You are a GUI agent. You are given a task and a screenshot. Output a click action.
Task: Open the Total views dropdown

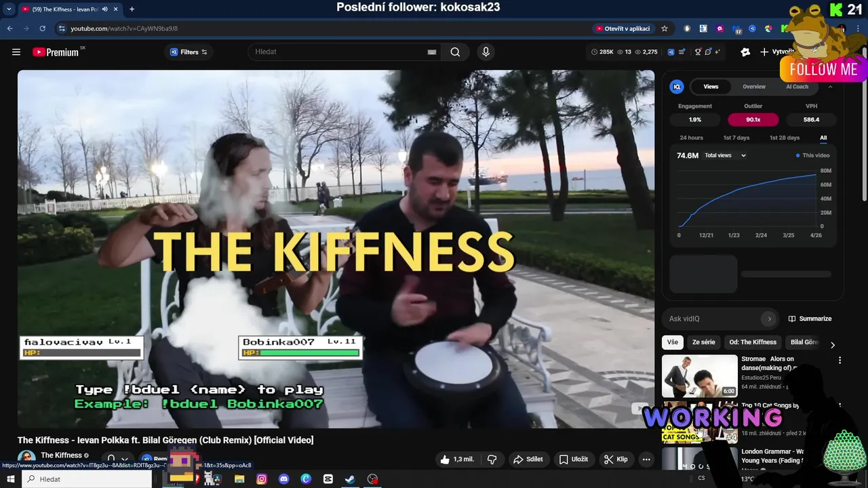[x=725, y=155]
